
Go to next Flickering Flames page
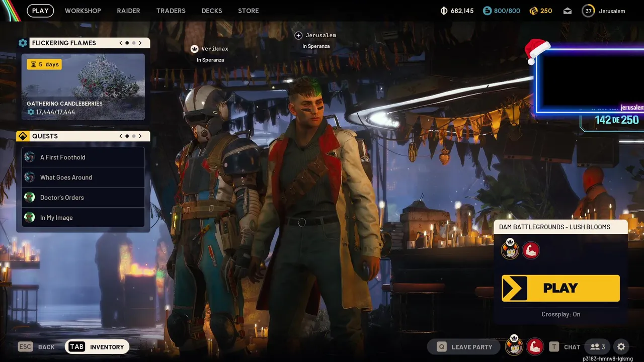pyautogui.click(x=140, y=43)
